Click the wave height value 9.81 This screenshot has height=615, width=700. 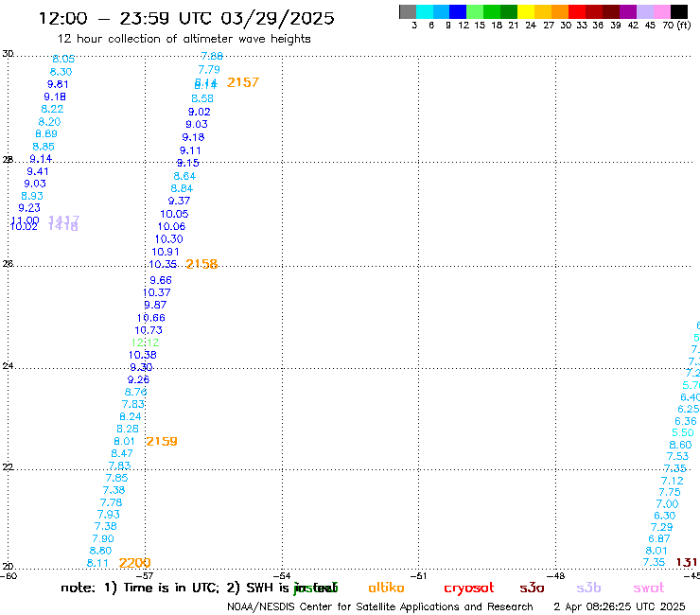tap(58, 84)
